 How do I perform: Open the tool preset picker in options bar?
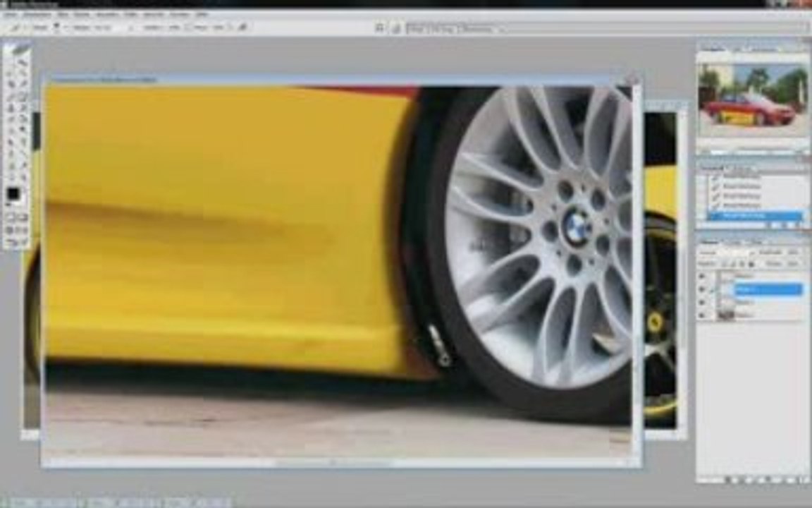(x=18, y=28)
